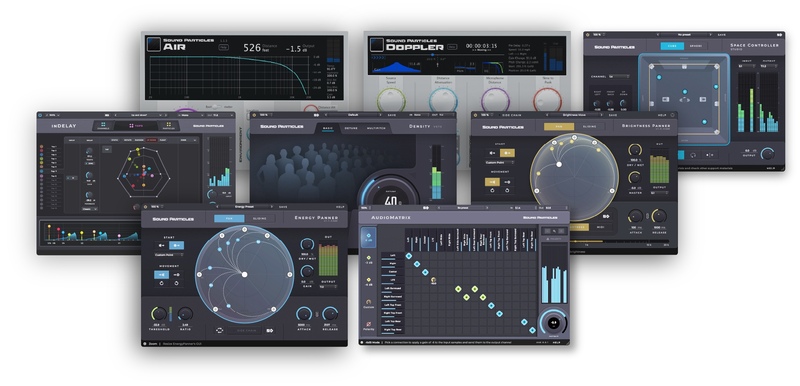Click the bypass icon right of Side Chain in Energy Panner
This screenshot has height=386, width=800.
click(x=269, y=330)
